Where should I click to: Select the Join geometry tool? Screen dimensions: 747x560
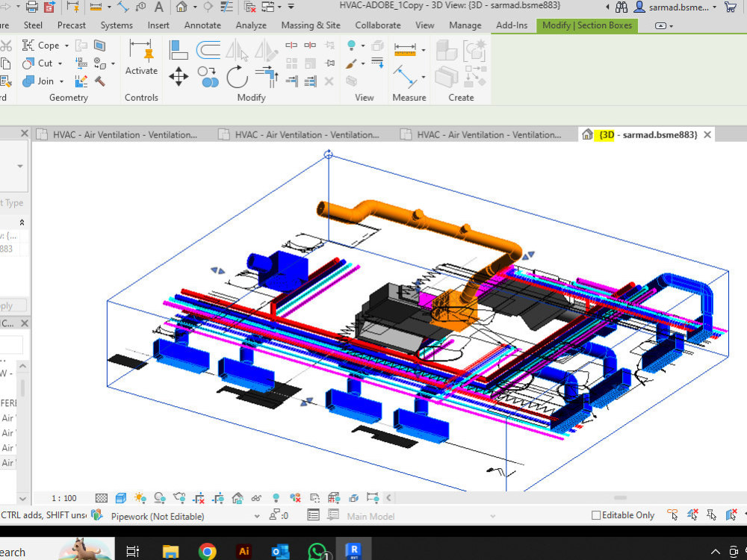(x=38, y=81)
